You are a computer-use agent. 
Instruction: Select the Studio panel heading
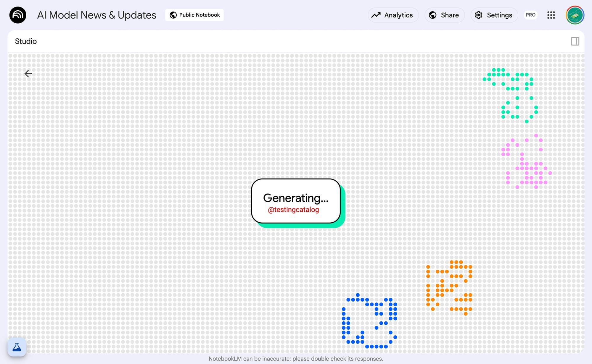pos(26,41)
